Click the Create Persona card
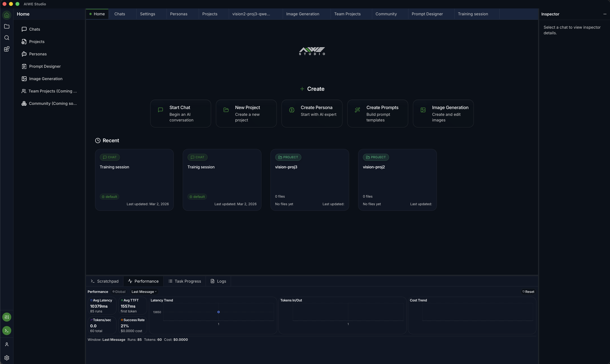 [312, 114]
